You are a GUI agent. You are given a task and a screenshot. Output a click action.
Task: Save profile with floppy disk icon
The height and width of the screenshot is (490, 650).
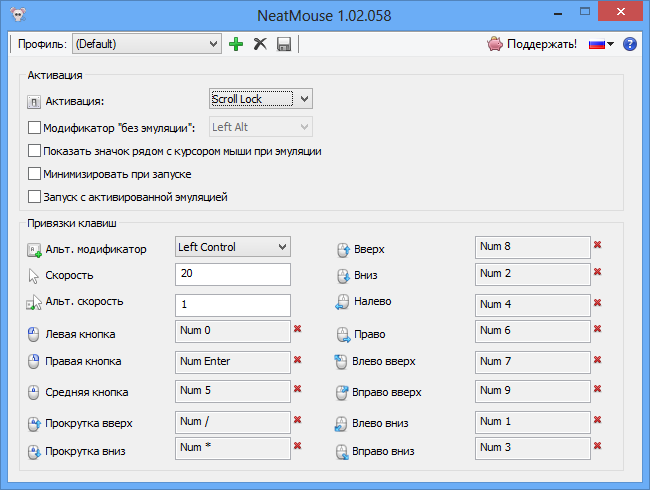tap(284, 44)
